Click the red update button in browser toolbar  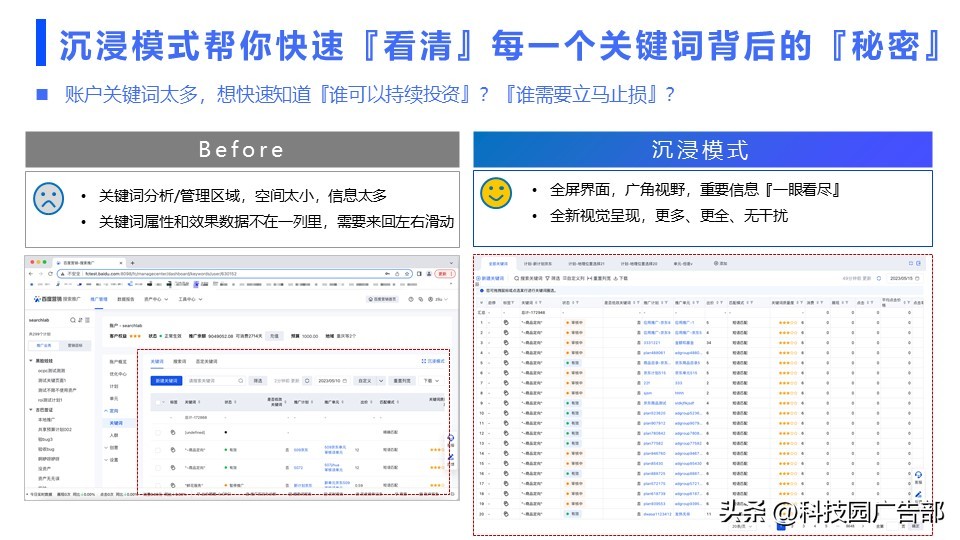click(445, 274)
